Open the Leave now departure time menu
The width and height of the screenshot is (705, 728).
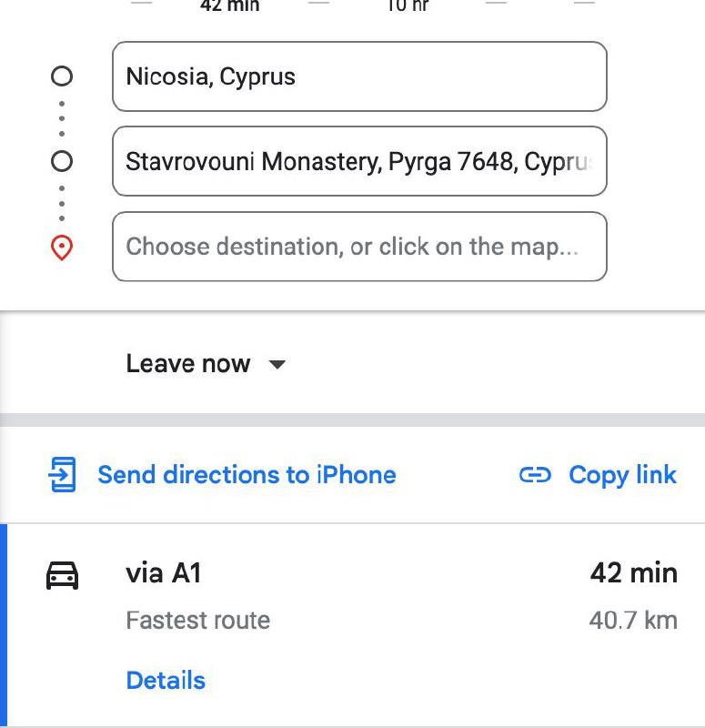point(206,363)
